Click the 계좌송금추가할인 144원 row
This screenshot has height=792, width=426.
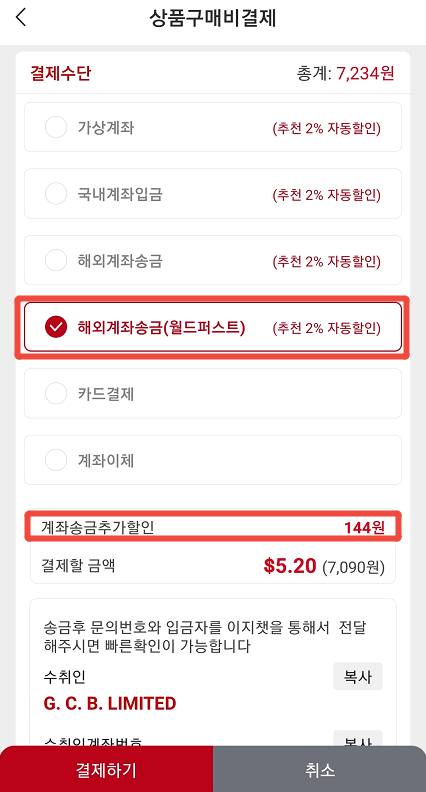213,527
